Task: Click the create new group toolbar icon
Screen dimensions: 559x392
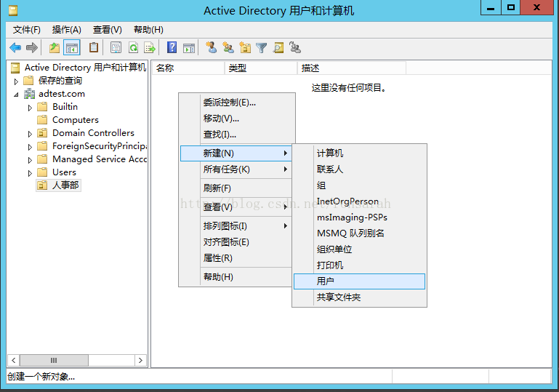Action: point(228,47)
